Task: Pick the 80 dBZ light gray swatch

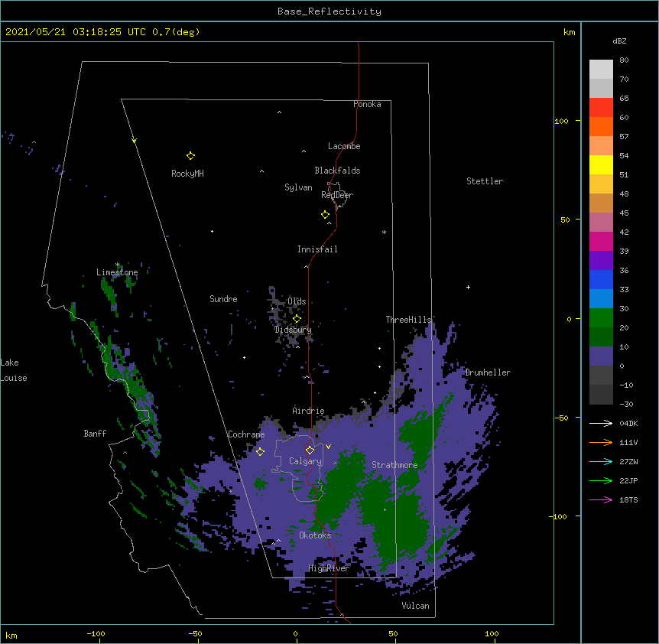Action: [601, 70]
